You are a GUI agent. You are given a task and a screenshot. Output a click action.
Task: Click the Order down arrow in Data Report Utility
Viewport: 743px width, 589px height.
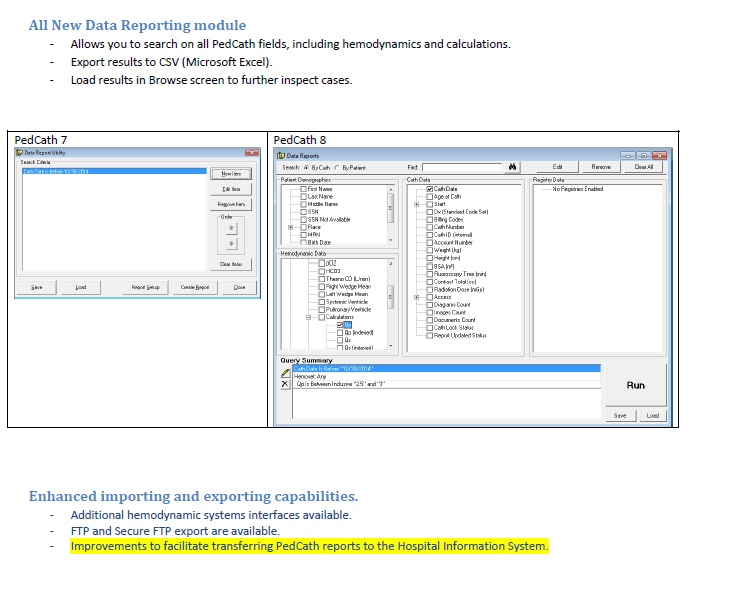tap(231, 244)
